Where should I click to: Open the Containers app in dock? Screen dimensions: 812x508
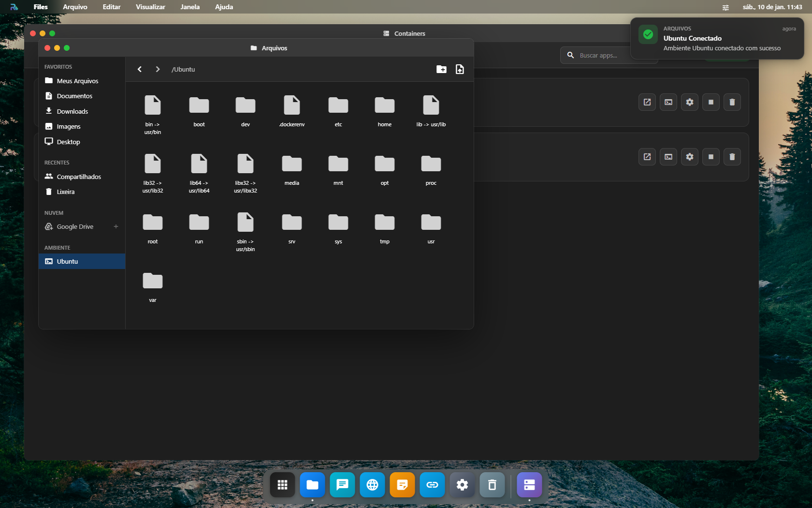529,485
